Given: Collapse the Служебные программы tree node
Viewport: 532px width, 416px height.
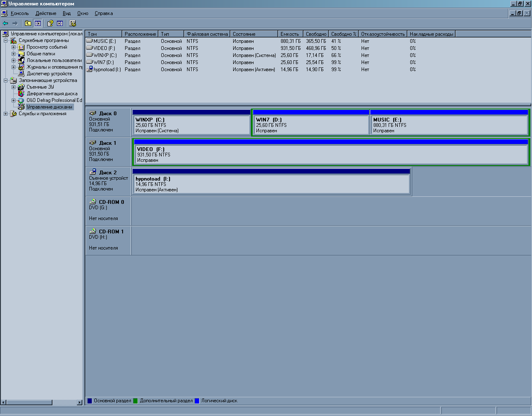Looking at the screenshot, I should pos(6,41).
